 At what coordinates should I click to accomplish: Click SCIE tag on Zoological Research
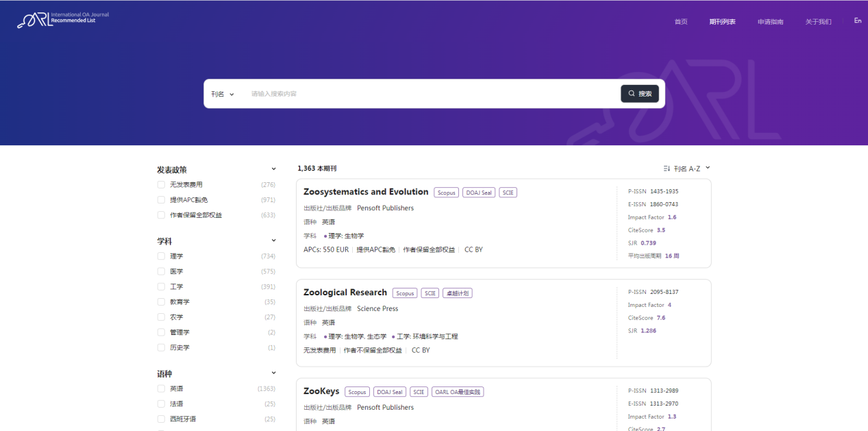click(x=430, y=293)
